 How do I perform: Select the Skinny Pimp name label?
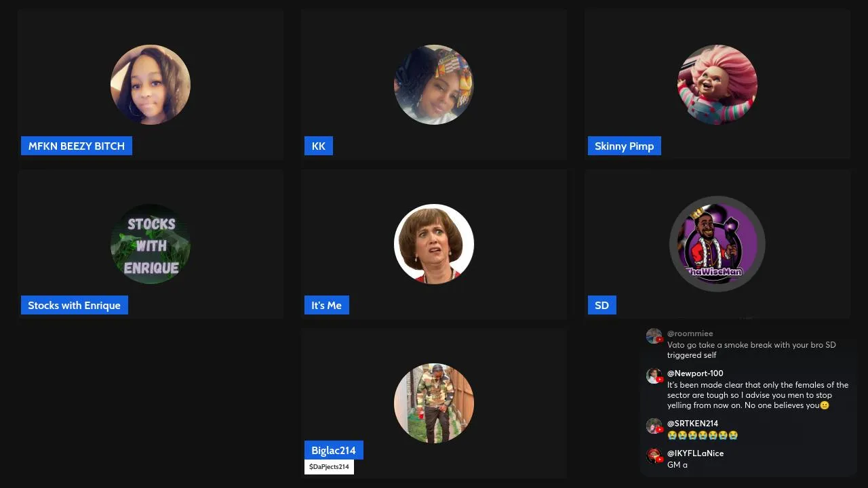click(625, 146)
